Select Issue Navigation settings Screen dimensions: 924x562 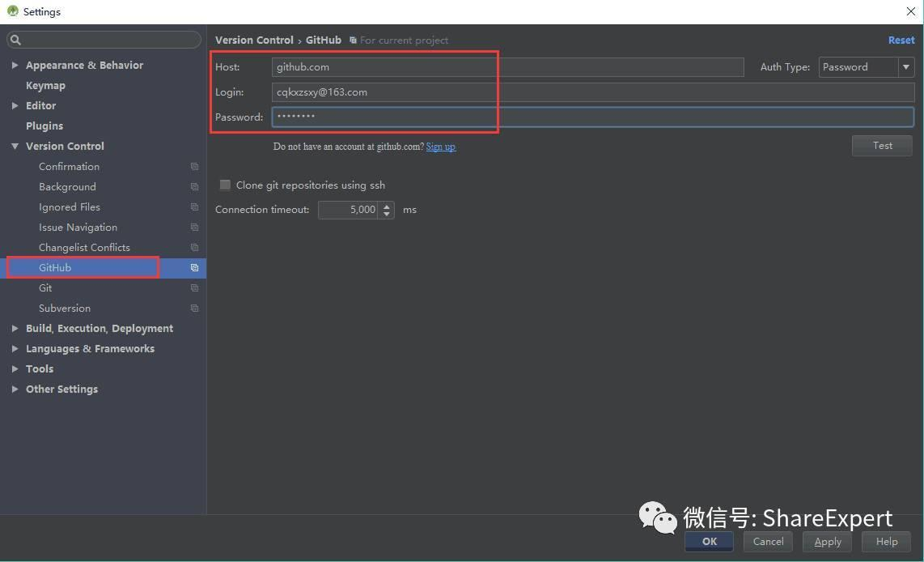tap(78, 228)
